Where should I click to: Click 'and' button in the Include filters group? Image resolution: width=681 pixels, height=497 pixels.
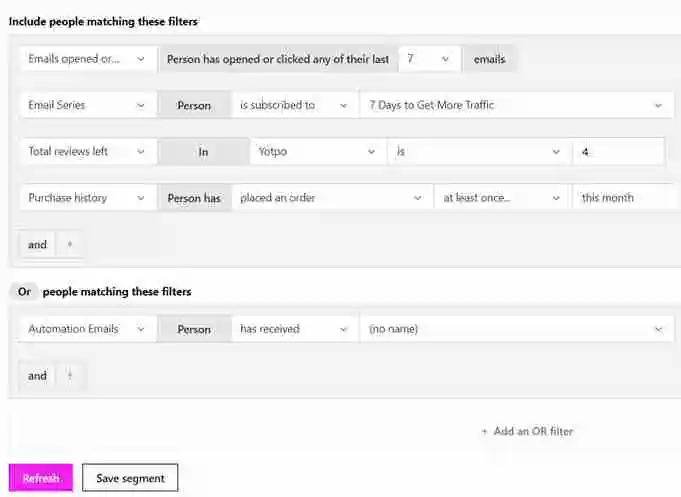tap(37, 245)
